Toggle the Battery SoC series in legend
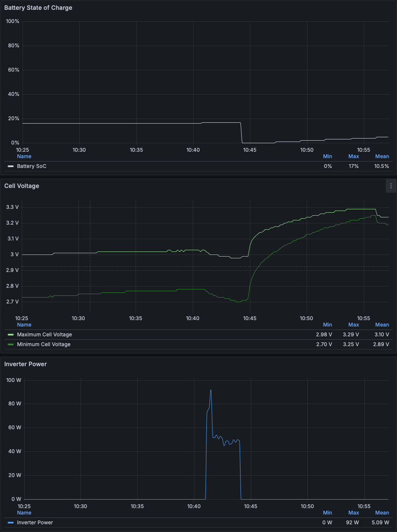 click(x=32, y=166)
